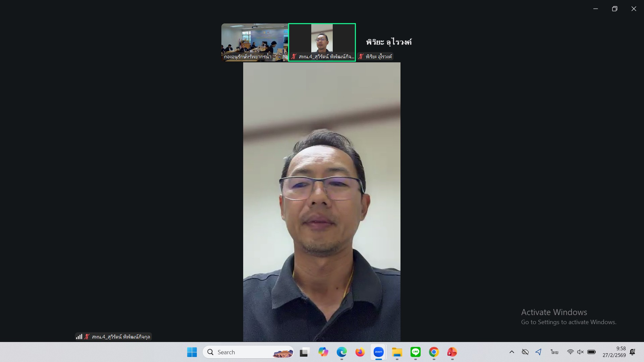The width and height of the screenshot is (644, 362).
Task: Open Firefox browser from taskbar
Action: coord(360,352)
